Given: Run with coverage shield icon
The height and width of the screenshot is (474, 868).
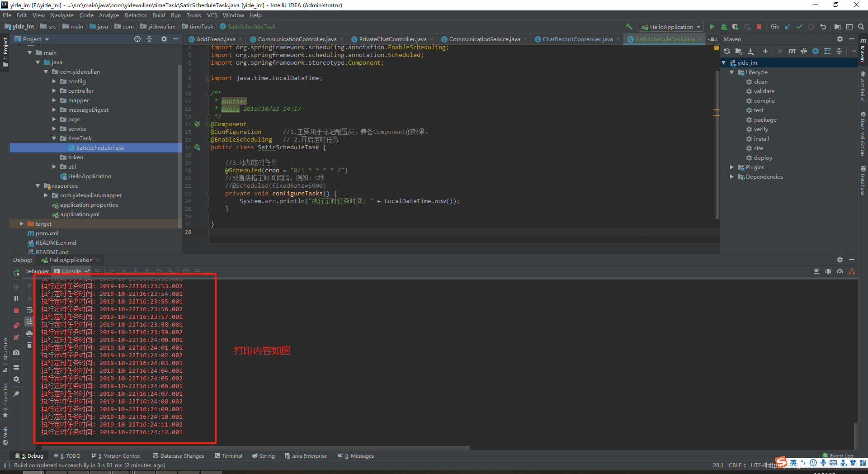Looking at the screenshot, I should pos(736,27).
